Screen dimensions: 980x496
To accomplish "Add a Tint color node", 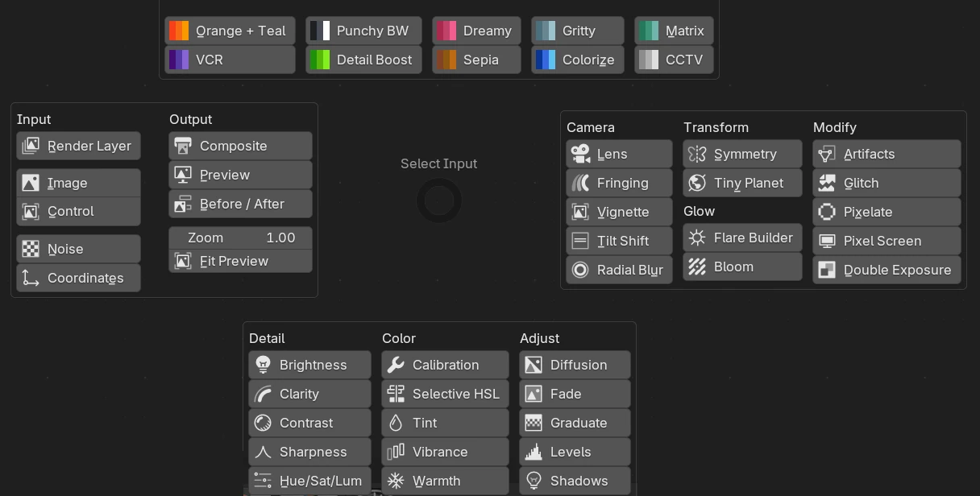I will 445,423.
